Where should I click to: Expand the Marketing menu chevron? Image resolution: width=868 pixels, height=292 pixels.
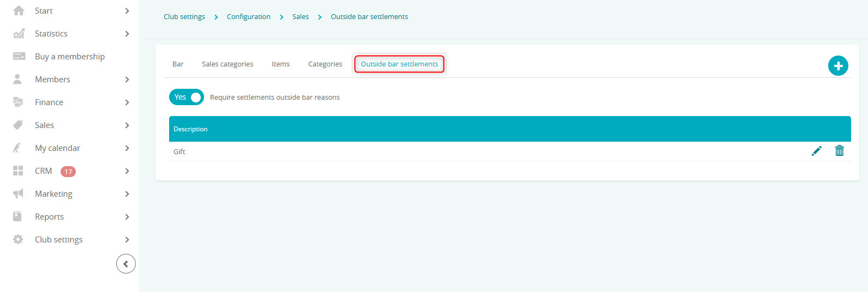pos(127,194)
